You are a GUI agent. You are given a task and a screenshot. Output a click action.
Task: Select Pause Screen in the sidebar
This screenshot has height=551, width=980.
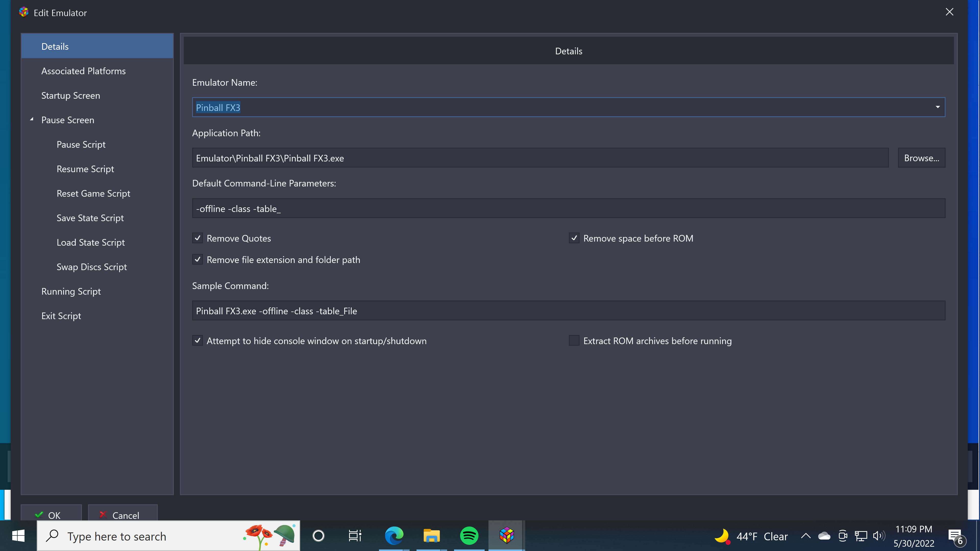point(68,120)
